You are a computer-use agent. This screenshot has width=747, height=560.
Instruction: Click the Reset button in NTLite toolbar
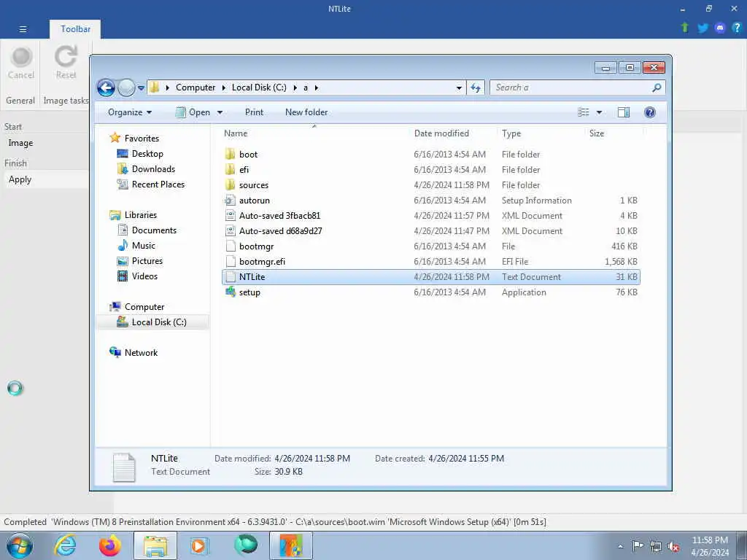tap(66, 63)
